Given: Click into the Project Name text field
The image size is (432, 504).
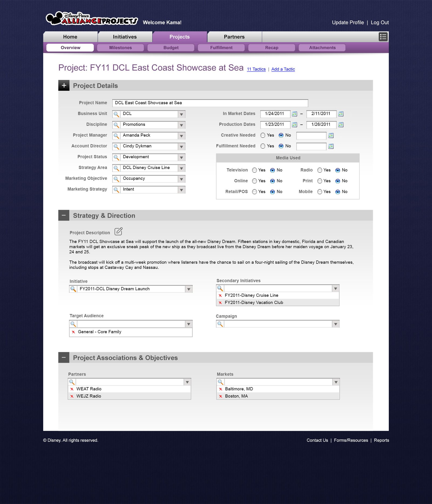Looking at the screenshot, I should pyautogui.click(x=210, y=103).
